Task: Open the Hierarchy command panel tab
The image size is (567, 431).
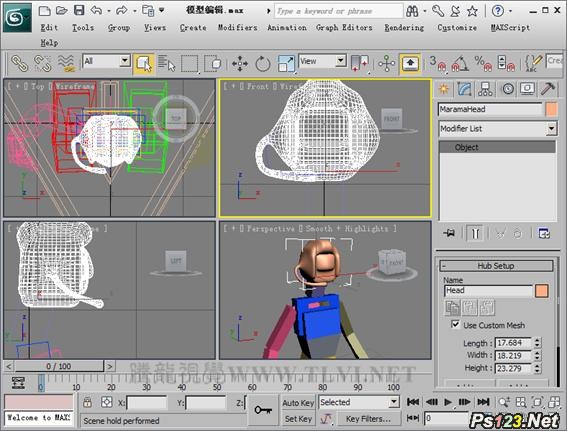Action: (x=485, y=89)
